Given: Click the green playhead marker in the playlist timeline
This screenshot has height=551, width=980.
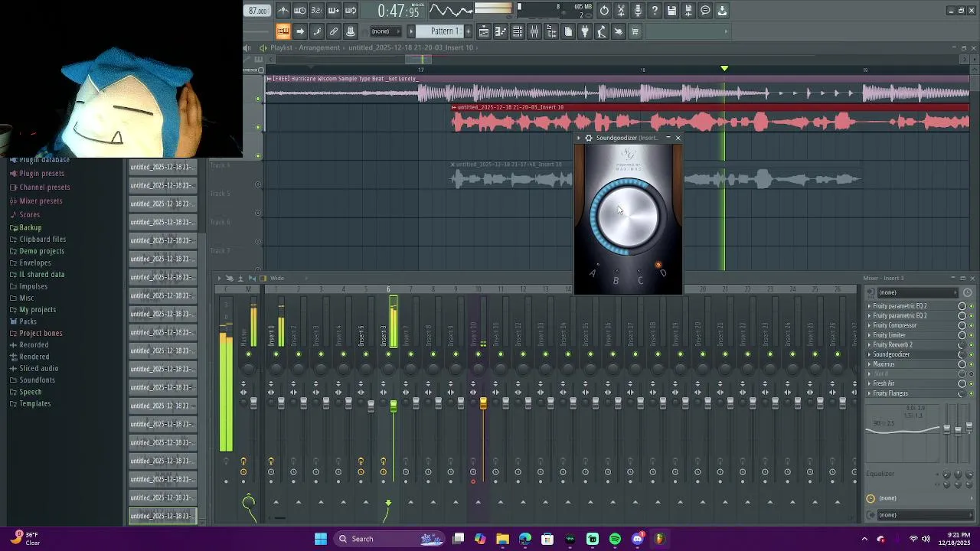Looking at the screenshot, I should [724, 69].
